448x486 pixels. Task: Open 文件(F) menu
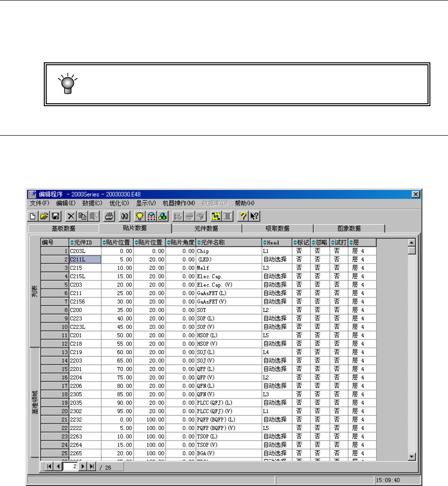point(40,203)
